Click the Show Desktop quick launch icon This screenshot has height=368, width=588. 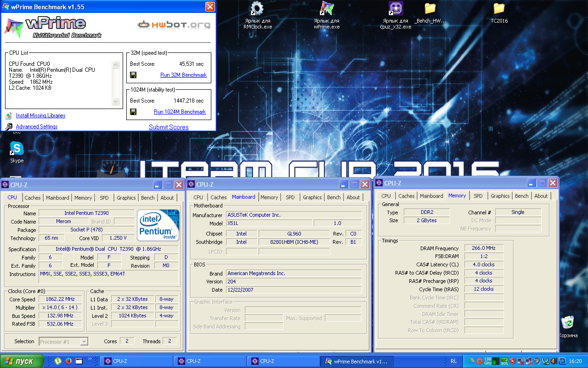click(79, 361)
